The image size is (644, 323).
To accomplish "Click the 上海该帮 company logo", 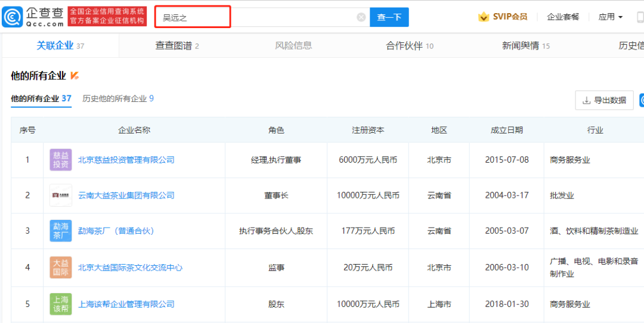I will tap(60, 304).
